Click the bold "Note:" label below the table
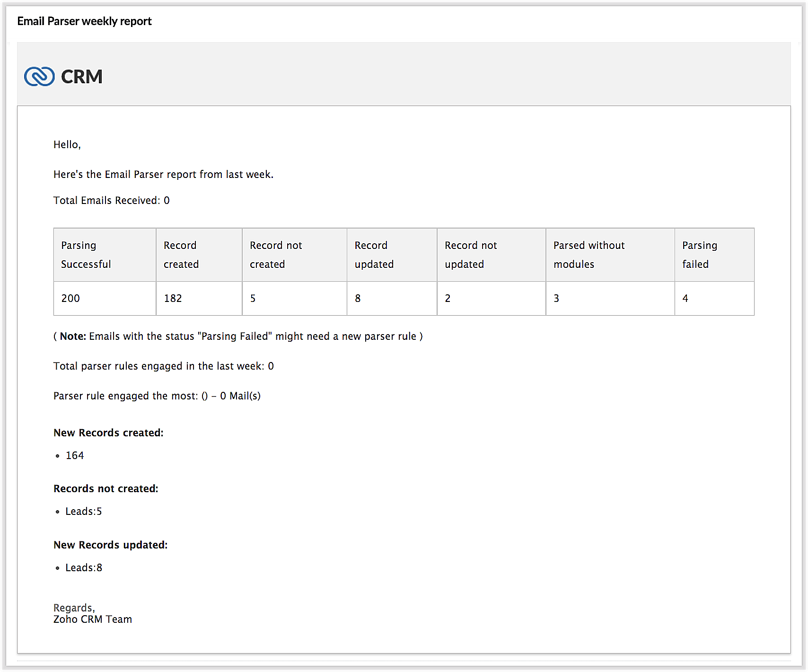808x672 pixels. tap(73, 336)
